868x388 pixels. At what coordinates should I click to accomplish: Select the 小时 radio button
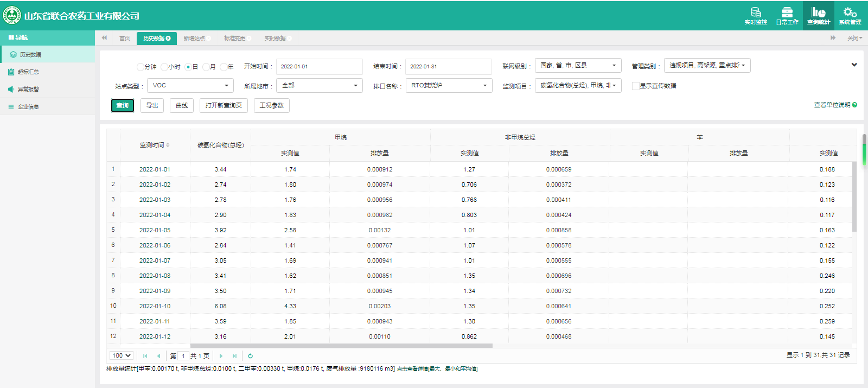[164, 67]
